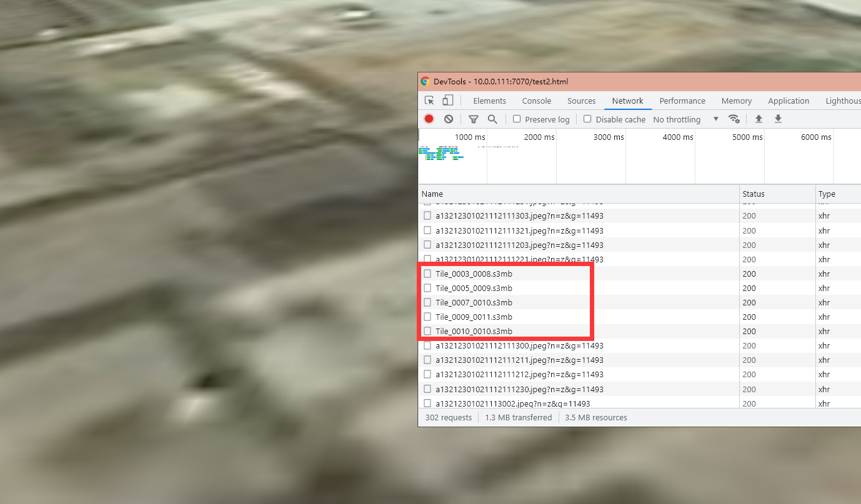Open the No throttling dropdown
This screenshot has width=861, height=504.
click(677, 119)
